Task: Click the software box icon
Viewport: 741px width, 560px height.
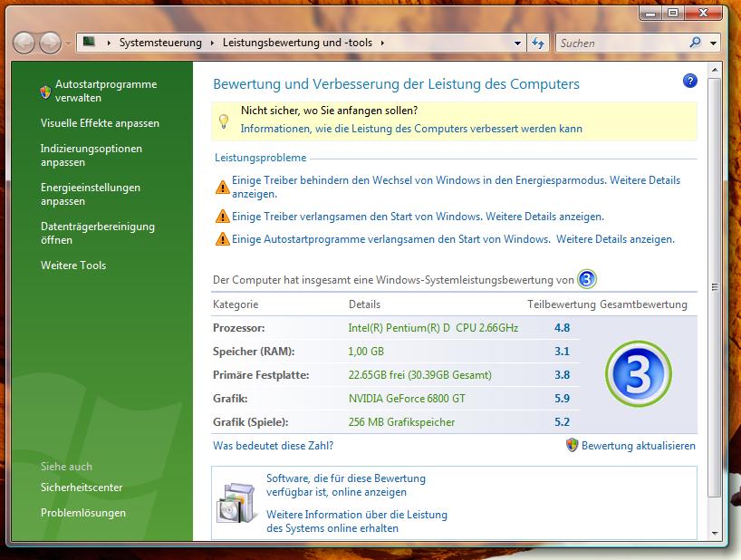Action: tap(236, 502)
